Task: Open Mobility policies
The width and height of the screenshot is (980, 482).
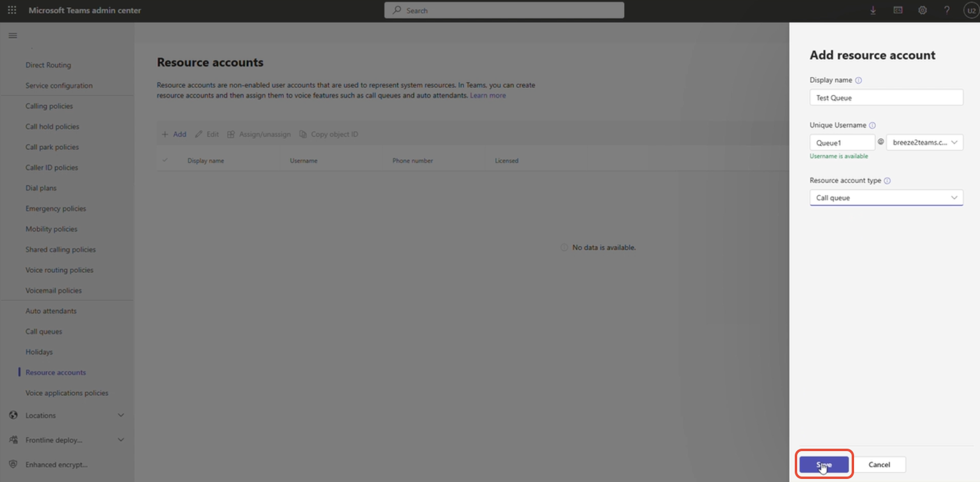Action: (51, 229)
